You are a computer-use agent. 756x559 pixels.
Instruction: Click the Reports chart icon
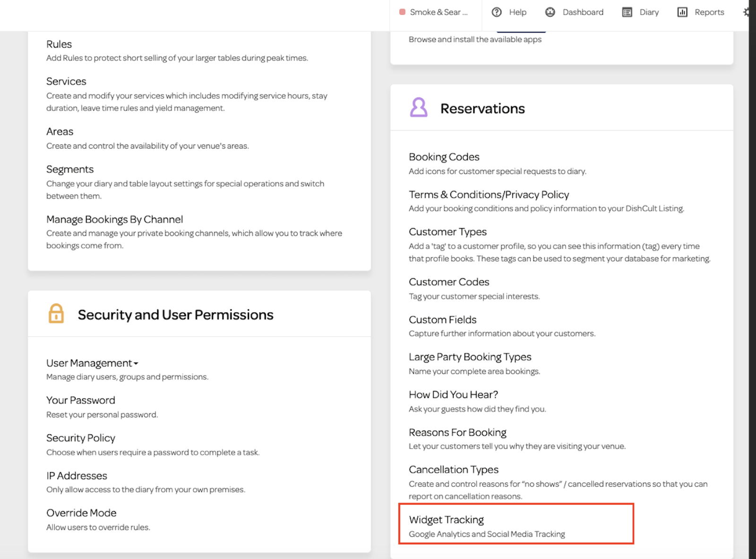pos(682,12)
